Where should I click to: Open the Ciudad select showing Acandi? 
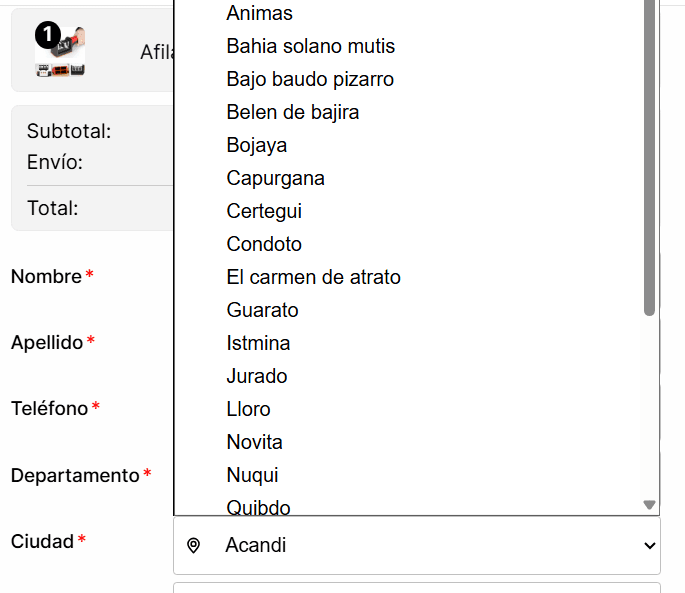(x=417, y=545)
